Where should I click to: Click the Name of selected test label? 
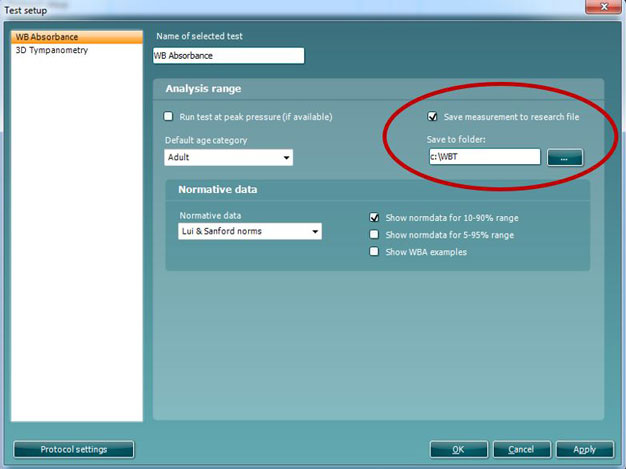(199, 36)
